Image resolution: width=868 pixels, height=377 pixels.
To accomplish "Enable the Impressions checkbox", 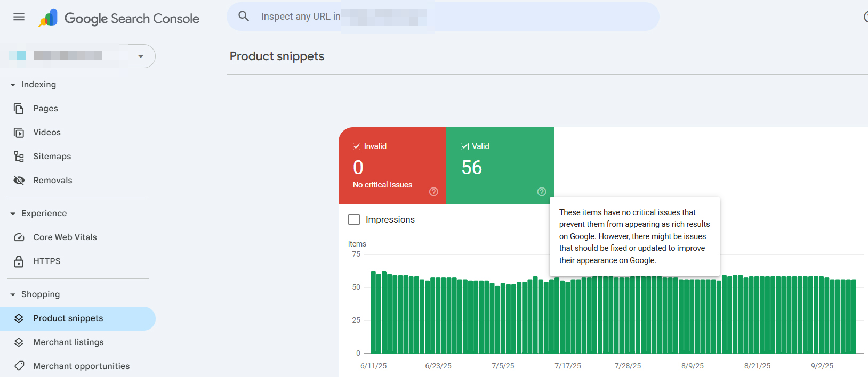I will point(354,219).
